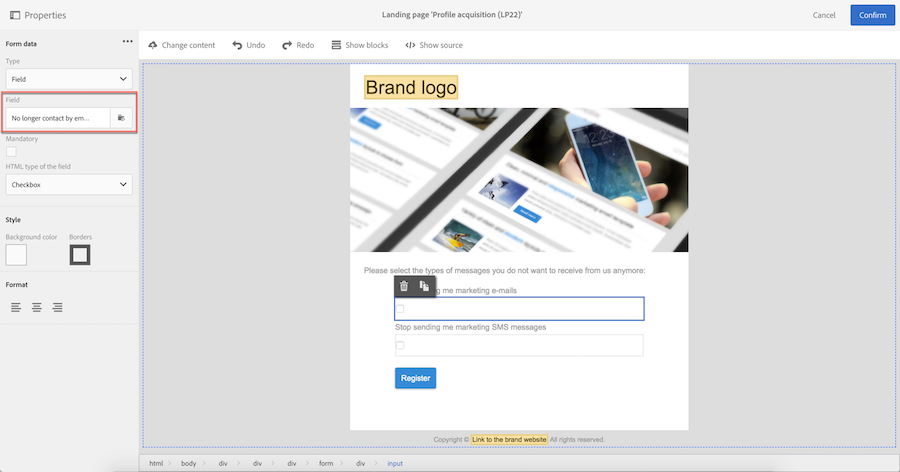
Task: Center align content in Format section
Action: pyautogui.click(x=37, y=307)
